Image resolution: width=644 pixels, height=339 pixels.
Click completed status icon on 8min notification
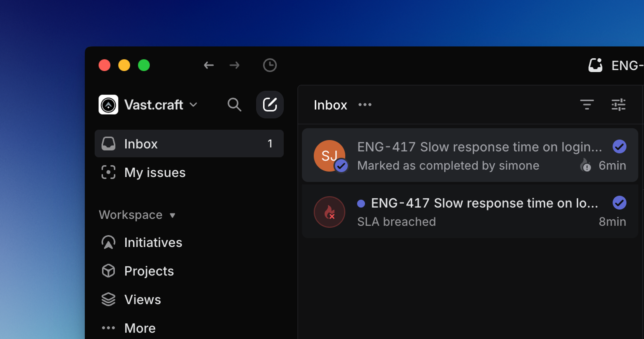619,203
